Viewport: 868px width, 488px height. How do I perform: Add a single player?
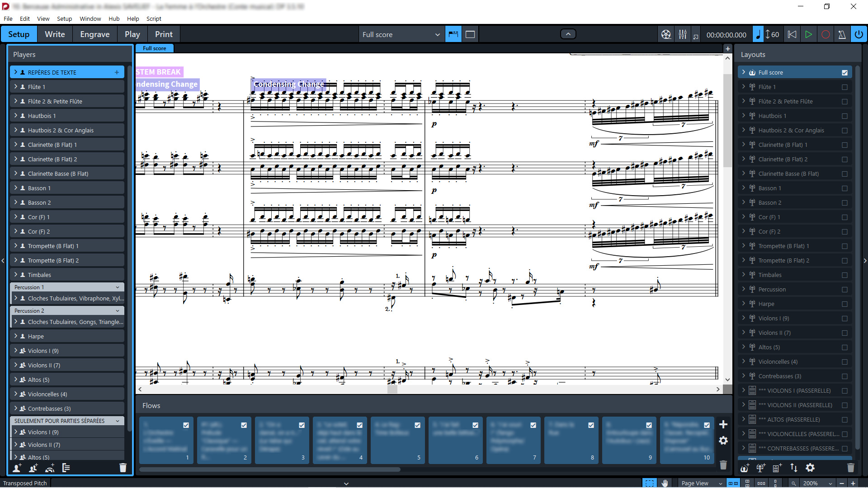[x=17, y=468]
